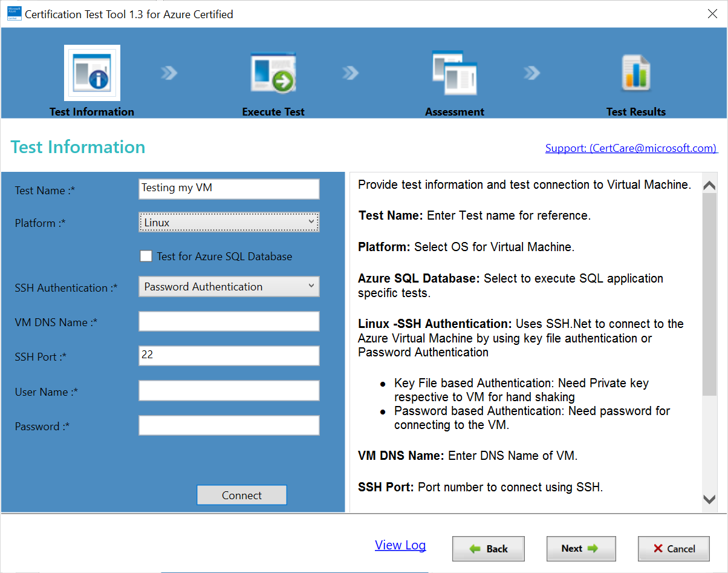This screenshot has height=573, width=728.
Task: Select the Test Results step icon
Action: point(636,73)
